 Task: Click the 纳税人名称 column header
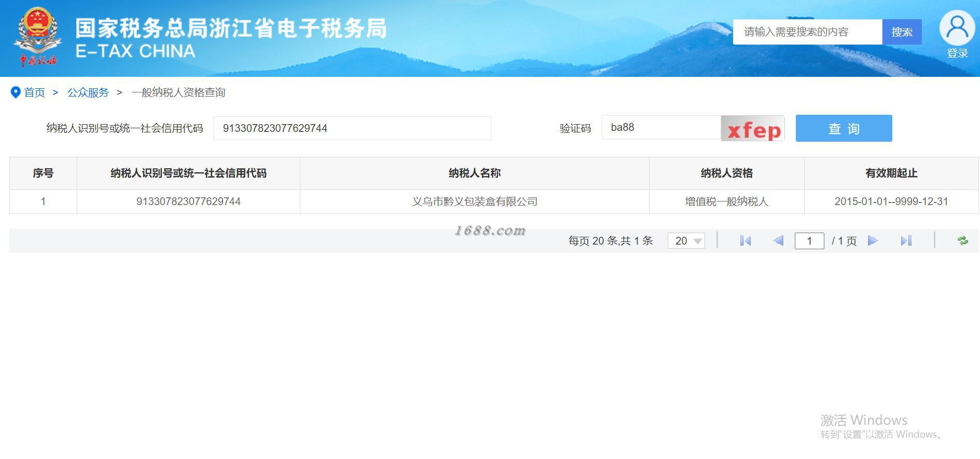tap(475, 173)
